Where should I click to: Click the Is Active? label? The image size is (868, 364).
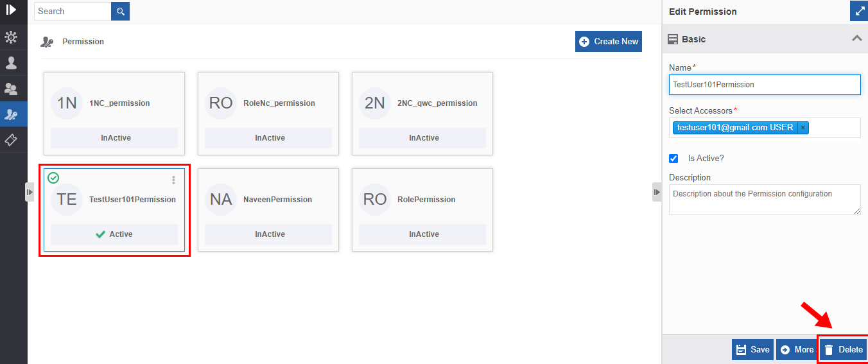(x=706, y=159)
